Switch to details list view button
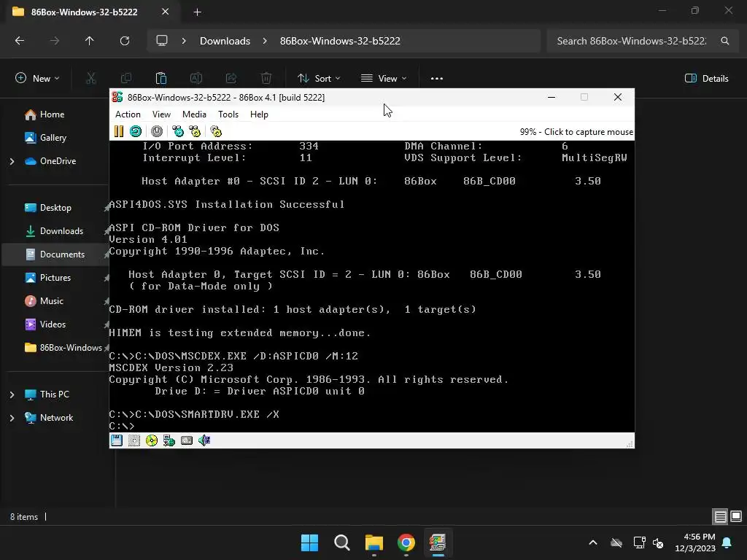Screen dimensions: 747x560 click(x=720, y=516)
